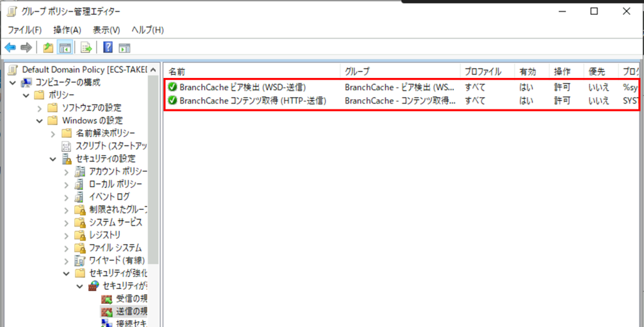Open the ファイル(F) menu
Screen dimensions: 644x327
(x=24, y=30)
